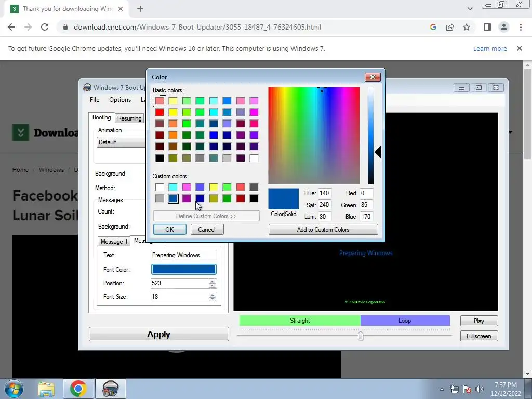The width and height of the screenshot is (532, 399).
Task: Switch to the Booting tab
Action: (x=101, y=117)
